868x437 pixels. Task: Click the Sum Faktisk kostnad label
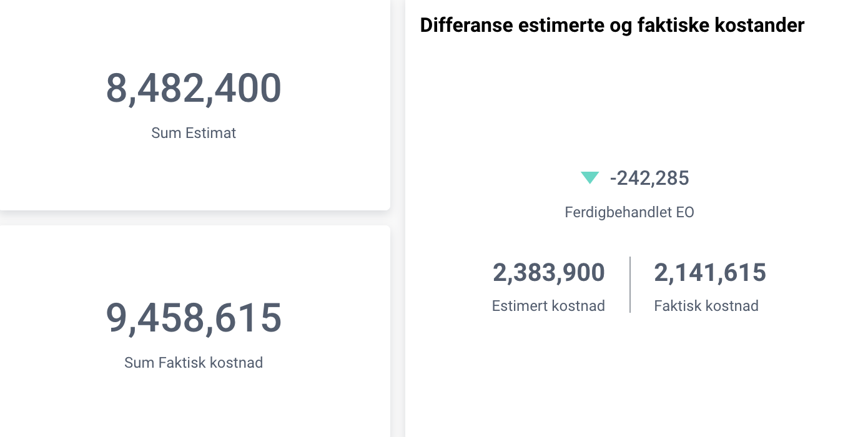click(194, 363)
